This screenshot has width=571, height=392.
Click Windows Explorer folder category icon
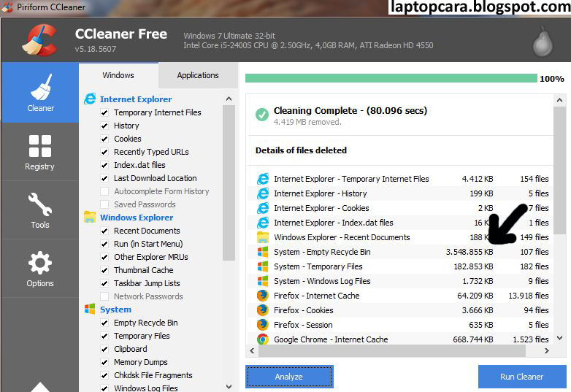tap(90, 218)
